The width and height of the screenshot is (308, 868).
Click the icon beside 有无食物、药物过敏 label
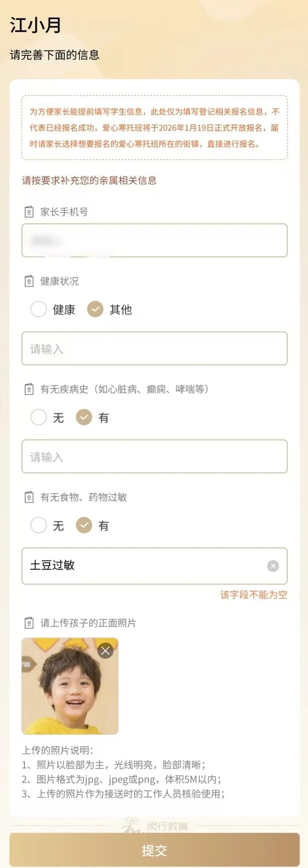coord(29,497)
